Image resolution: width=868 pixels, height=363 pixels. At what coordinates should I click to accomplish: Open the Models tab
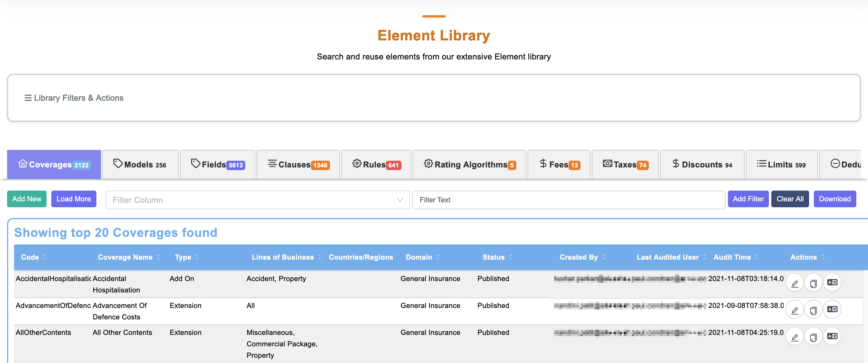[140, 164]
